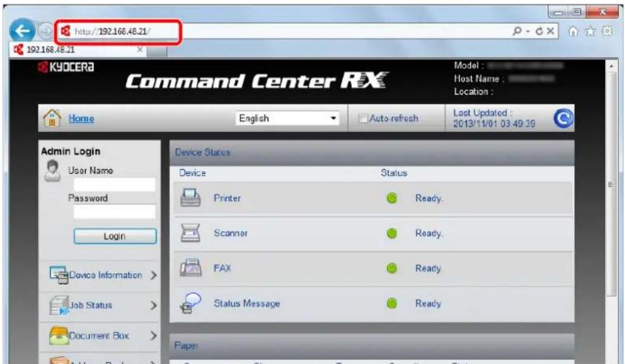
Task: Open the Job Status menu item
Action: pyautogui.click(x=99, y=305)
